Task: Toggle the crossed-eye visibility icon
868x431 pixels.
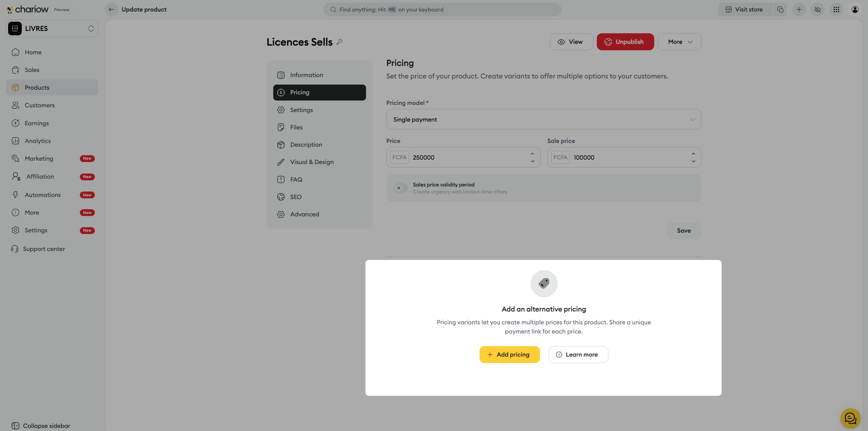Action: (x=818, y=10)
